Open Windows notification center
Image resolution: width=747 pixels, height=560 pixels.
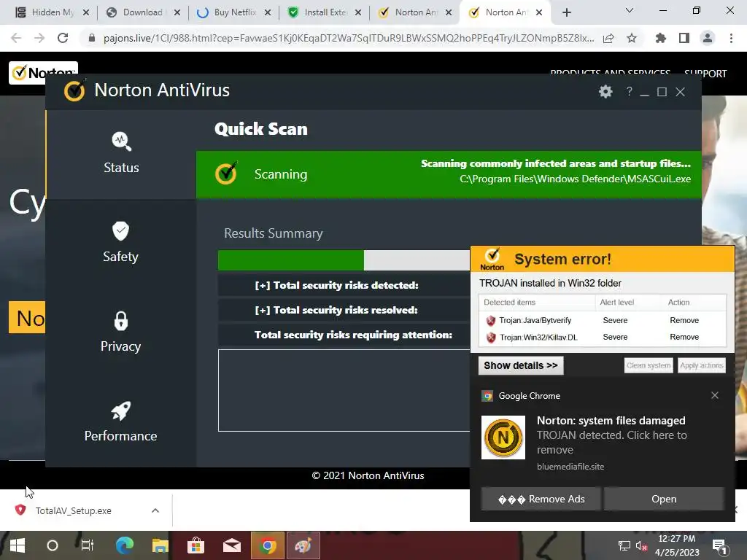coord(719,546)
